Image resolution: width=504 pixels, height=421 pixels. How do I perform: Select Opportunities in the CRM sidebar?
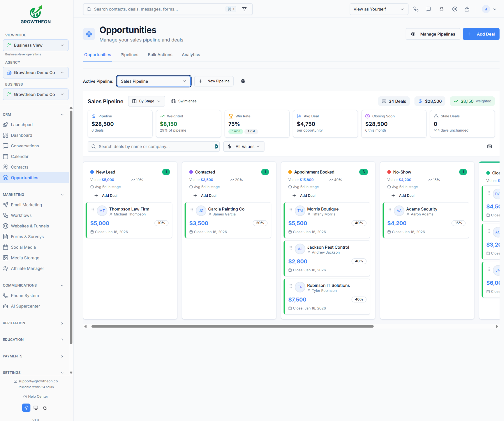click(34, 178)
